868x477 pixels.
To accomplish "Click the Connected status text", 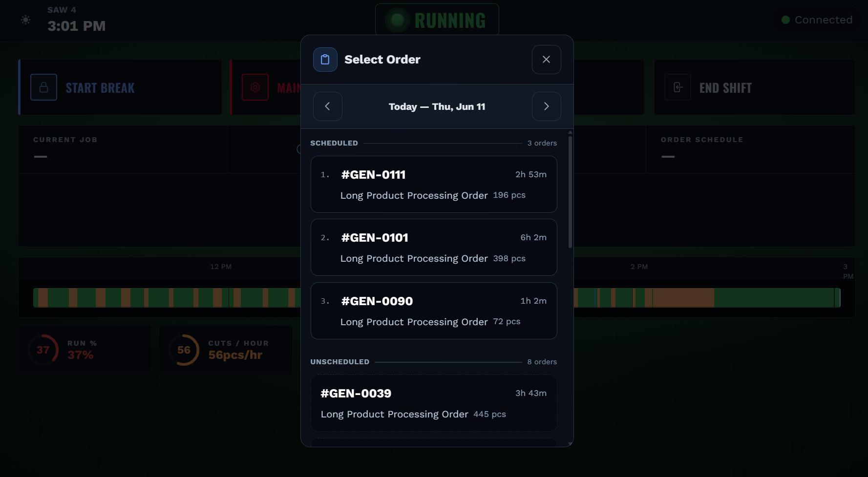I will point(824,20).
